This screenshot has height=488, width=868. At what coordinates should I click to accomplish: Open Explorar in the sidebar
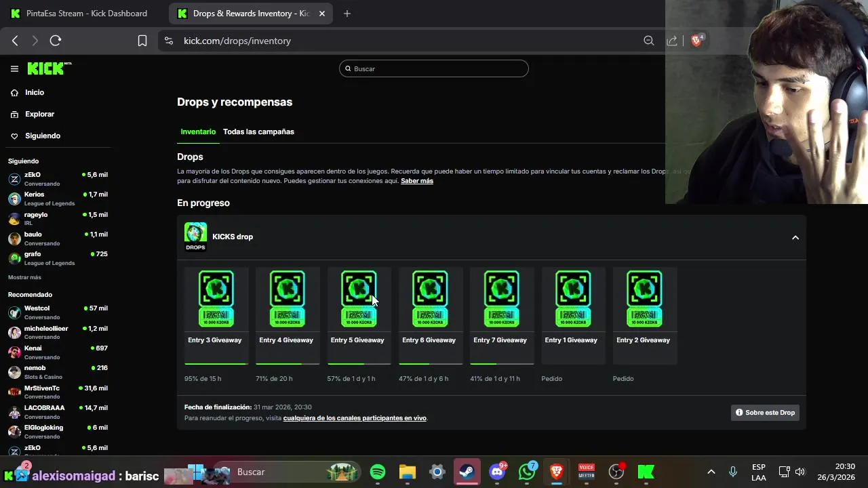click(39, 114)
